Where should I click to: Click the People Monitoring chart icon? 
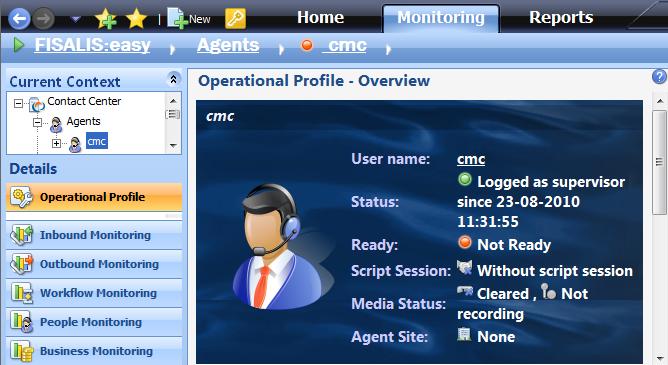pyautogui.click(x=21, y=322)
